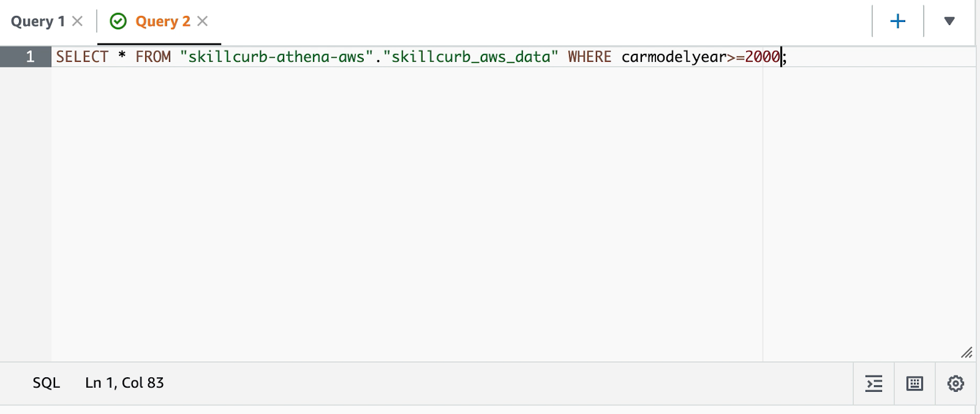
Task: Open the query tabs dropdown arrow
Action: click(949, 21)
